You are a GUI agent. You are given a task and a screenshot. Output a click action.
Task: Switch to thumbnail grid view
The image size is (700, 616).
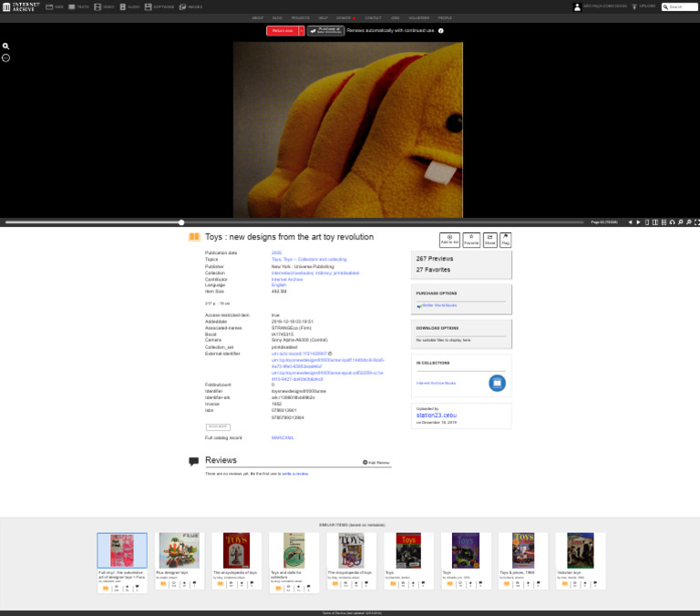pos(664,222)
